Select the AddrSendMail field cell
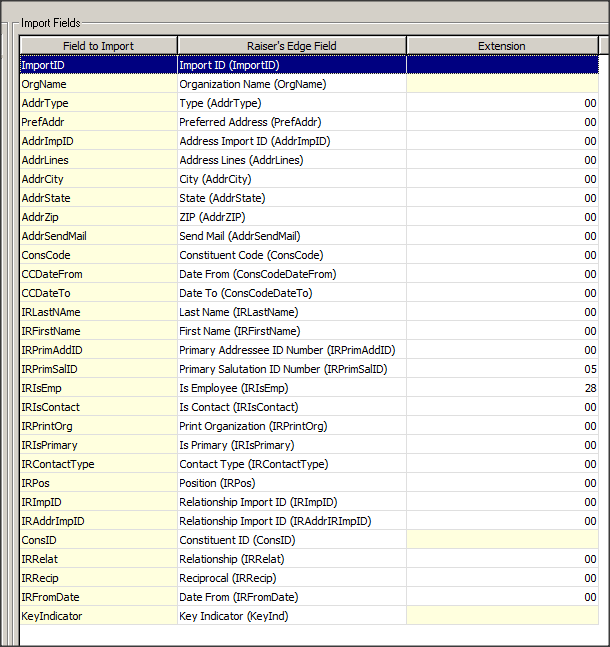Viewport: 610px width, 647px height. (x=99, y=236)
